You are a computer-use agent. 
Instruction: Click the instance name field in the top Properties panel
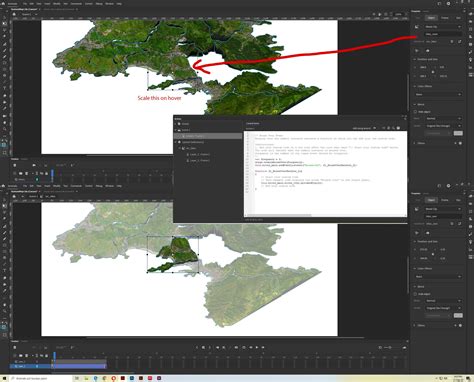(443, 34)
